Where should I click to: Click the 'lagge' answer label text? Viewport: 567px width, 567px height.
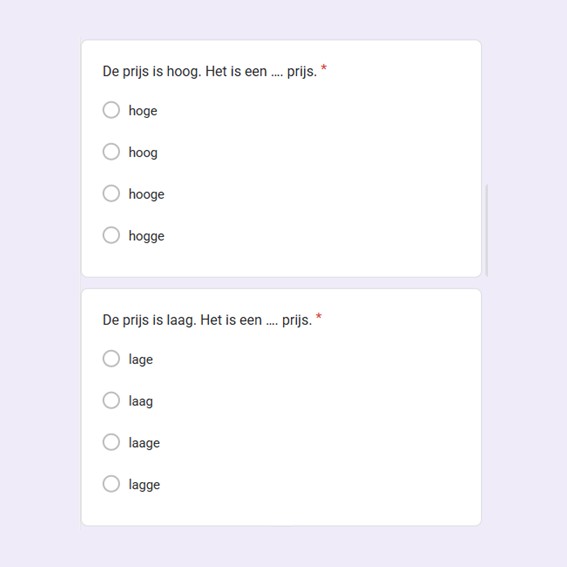(x=144, y=485)
